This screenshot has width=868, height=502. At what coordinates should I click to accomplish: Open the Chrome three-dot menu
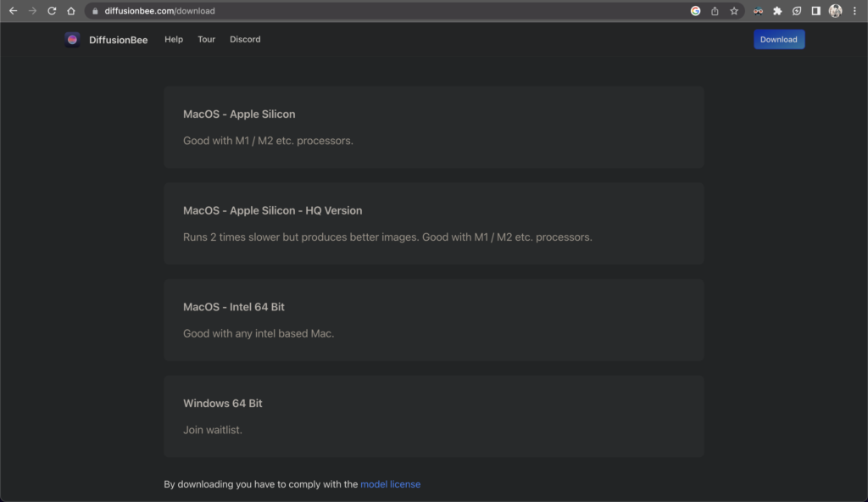tap(854, 11)
